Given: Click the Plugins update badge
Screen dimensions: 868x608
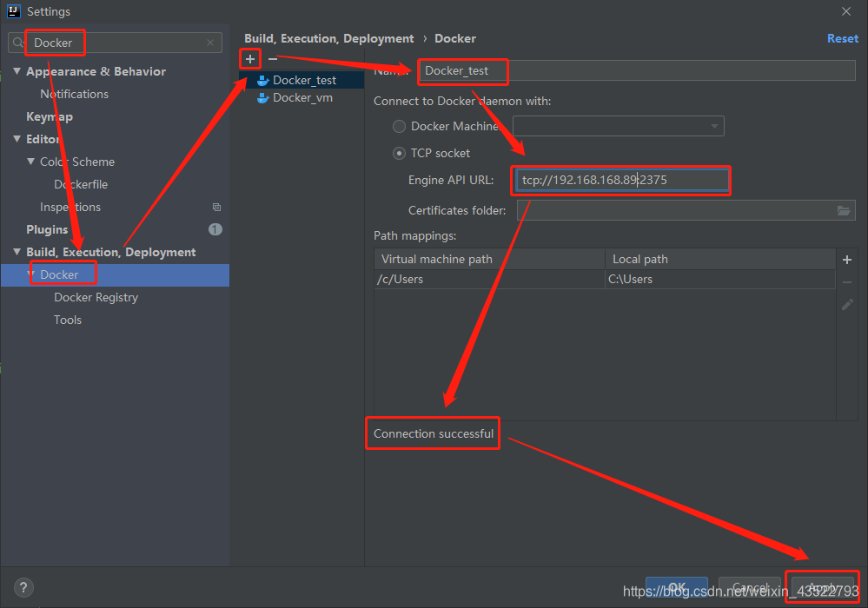Looking at the screenshot, I should click(215, 229).
